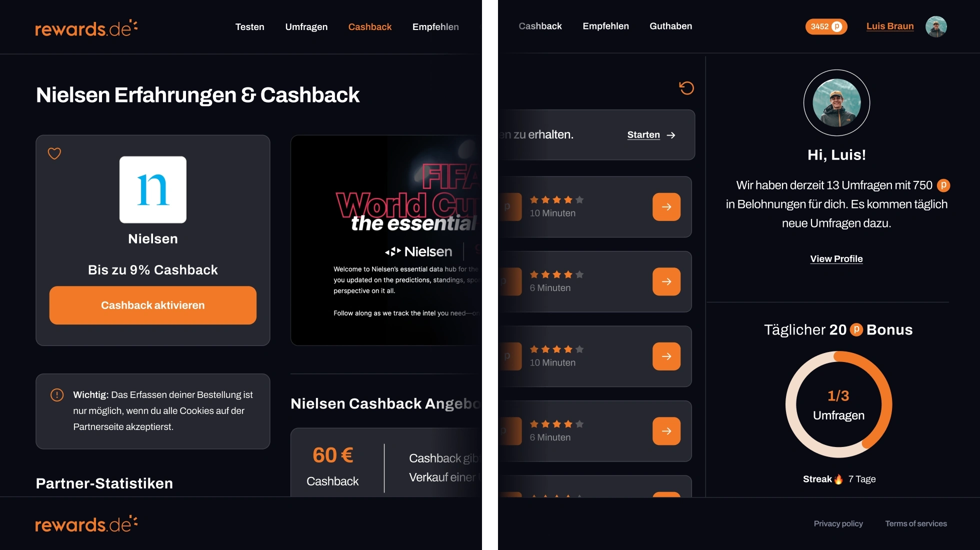Viewport: 980px width, 550px height.
Task: Open the first 6 Minuten survey arrow
Action: click(x=666, y=281)
